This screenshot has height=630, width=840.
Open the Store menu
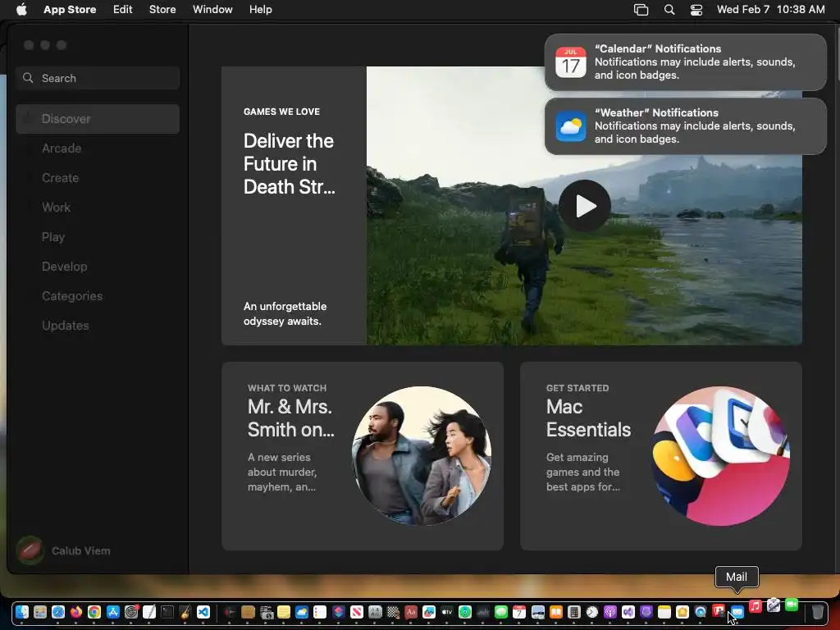coord(162,9)
